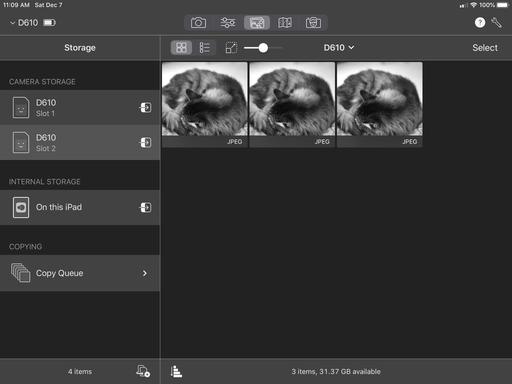Viewport: 512px width, 384px height.
Task: Click the import icon next to On this iPad
Action: [145, 207]
